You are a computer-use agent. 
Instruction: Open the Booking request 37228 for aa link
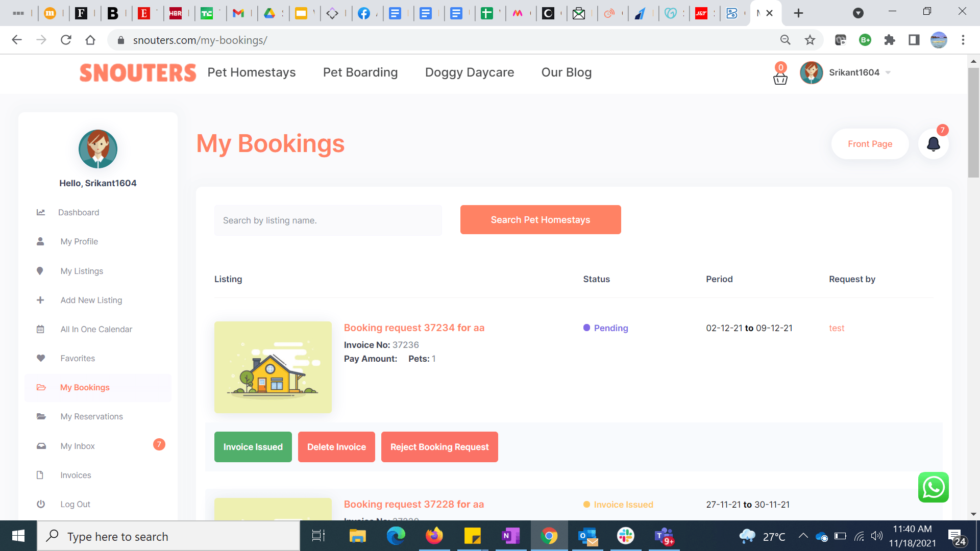click(x=414, y=504)
